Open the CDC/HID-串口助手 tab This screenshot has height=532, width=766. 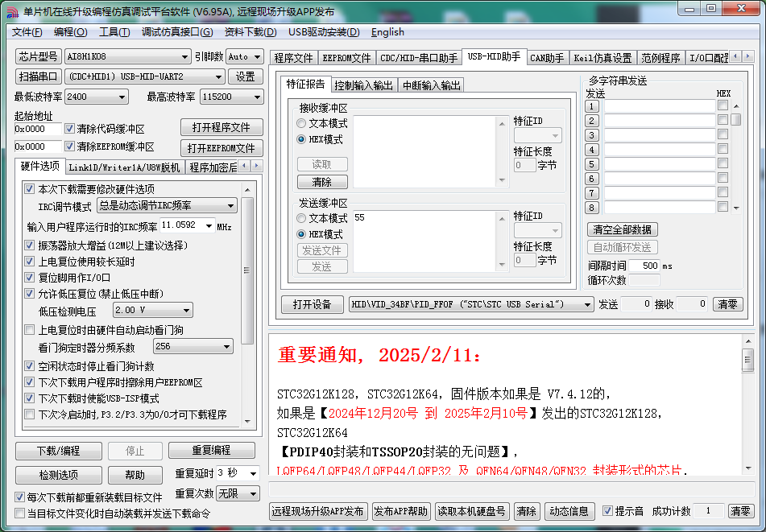[x=419, y=58]
